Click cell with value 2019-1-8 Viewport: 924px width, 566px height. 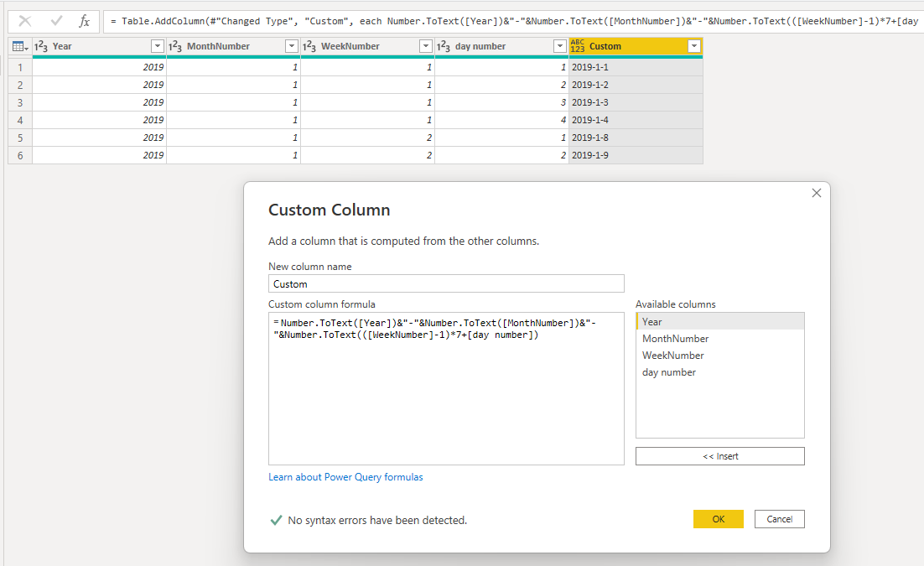636,138
